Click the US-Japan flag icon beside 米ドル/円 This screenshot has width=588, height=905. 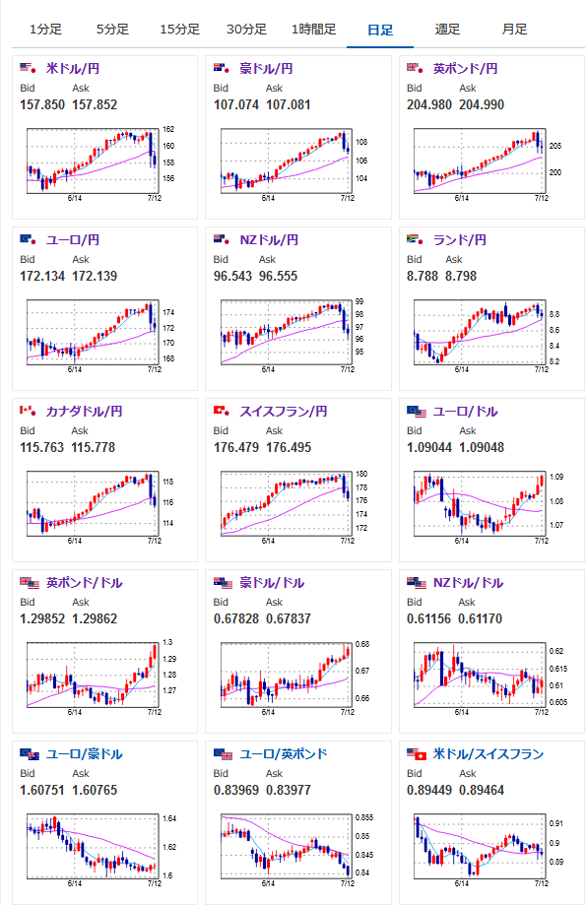click(29, 69)
